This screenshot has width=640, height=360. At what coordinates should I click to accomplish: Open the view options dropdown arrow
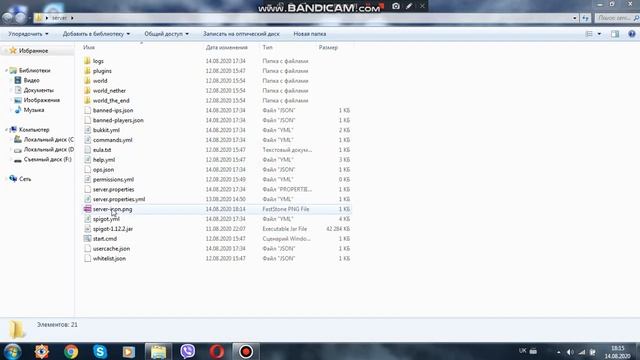599,34
